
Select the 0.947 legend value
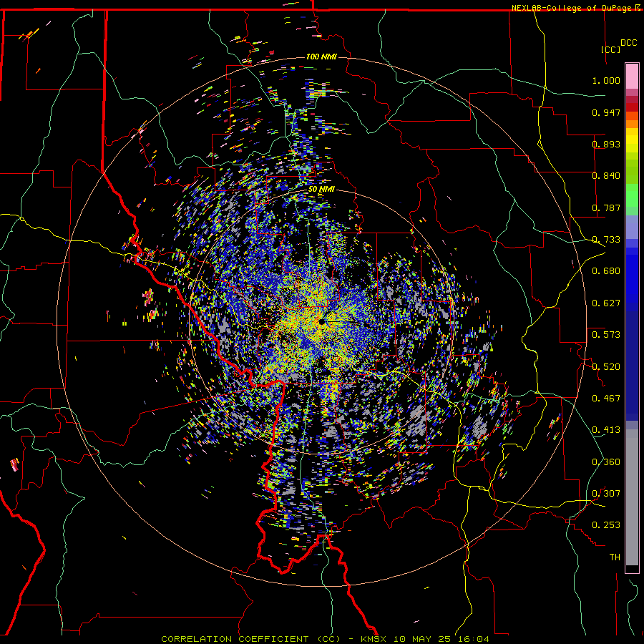(606, 112)
